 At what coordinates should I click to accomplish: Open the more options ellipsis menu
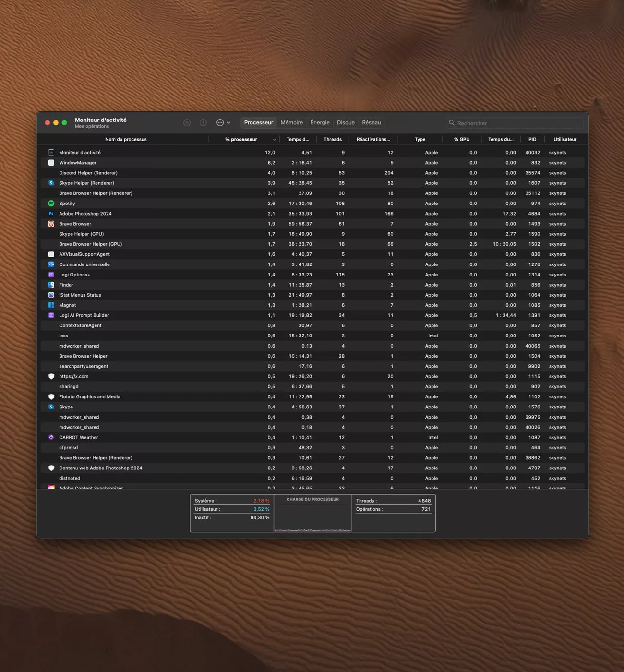click(223, 123)
